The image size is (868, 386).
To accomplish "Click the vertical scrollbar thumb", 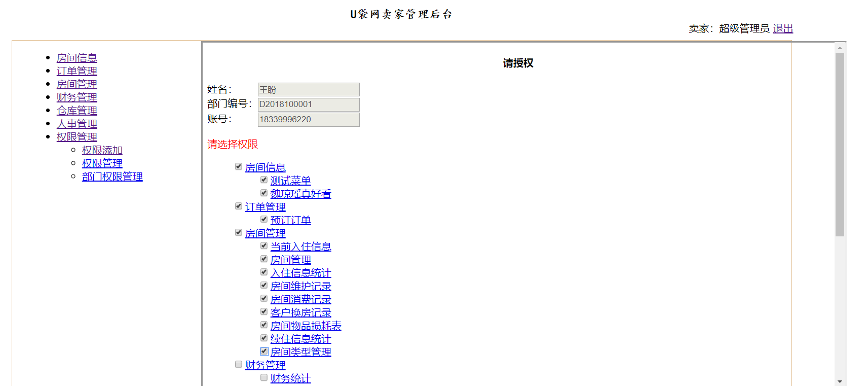I will click(x=840, y=145).
